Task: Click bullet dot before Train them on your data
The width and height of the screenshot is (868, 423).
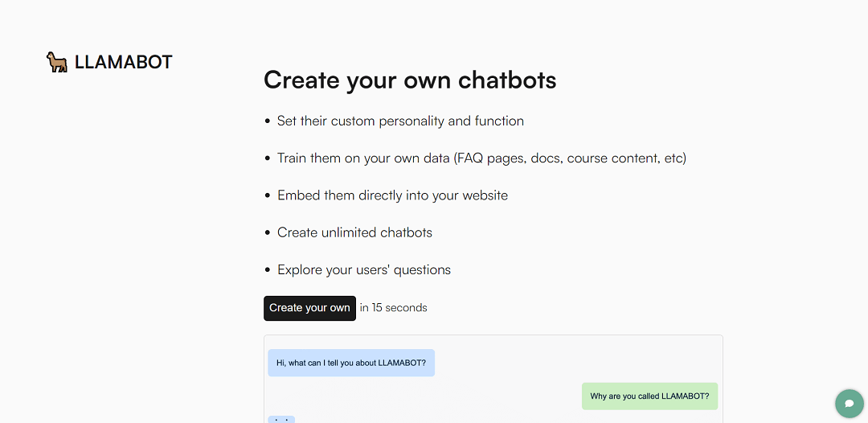Action: click(268, 158)
